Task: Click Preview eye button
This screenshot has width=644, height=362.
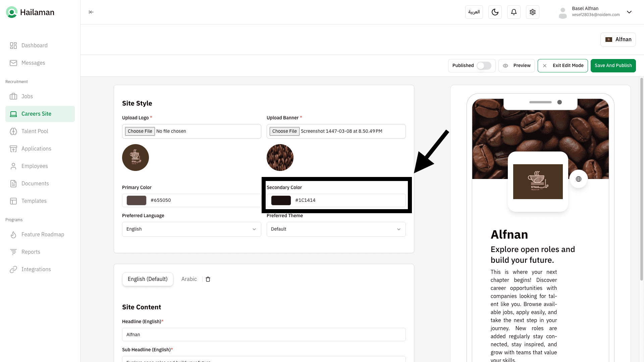Action: pyautogui.click(x=517, y=66)
